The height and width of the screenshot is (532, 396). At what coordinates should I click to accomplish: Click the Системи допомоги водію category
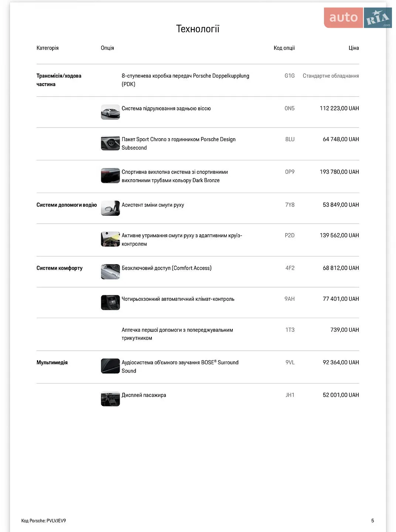click(x=66, y=205)
